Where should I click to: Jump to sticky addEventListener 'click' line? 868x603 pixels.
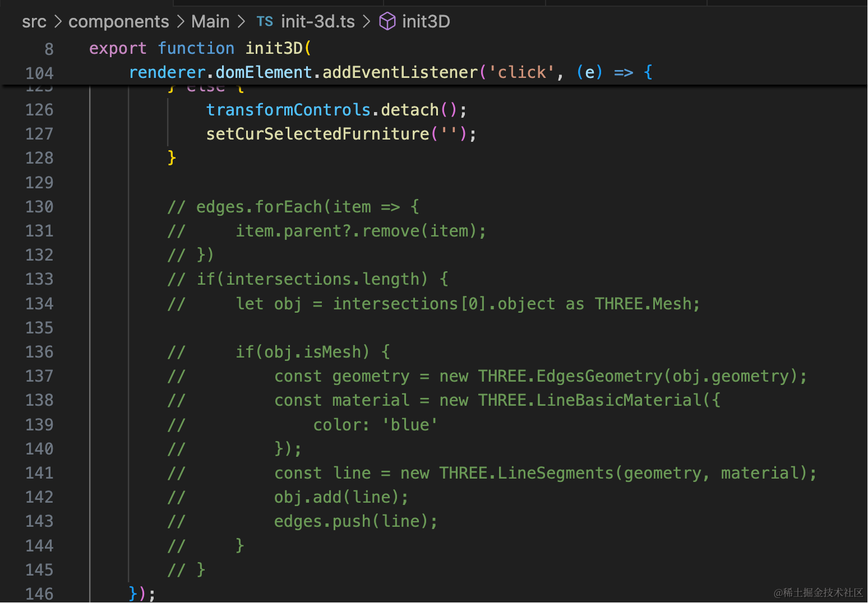click(391, 72)
